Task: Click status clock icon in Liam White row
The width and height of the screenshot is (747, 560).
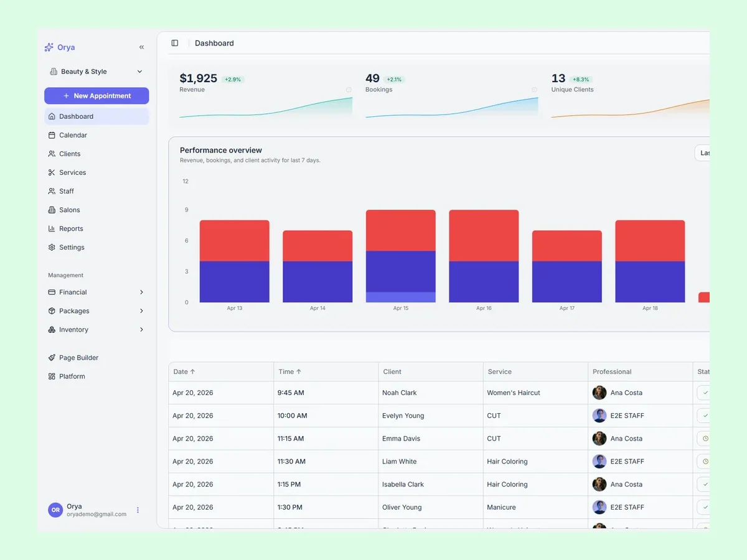Action: 705,462
